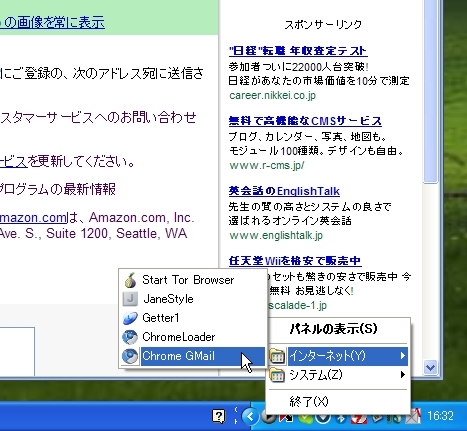Image resolution: width=467 pixels, height=431 pixels.
Task: Choose パネルの表示(S) in the context menu
Action: click(333, 329)
